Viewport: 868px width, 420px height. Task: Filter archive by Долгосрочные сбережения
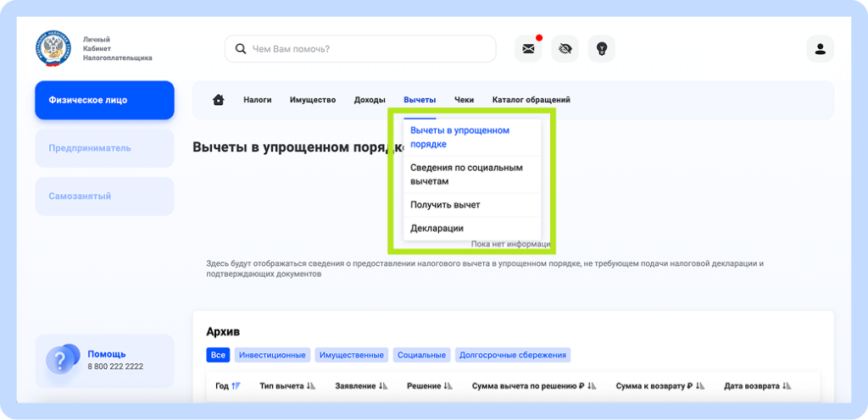513,355
